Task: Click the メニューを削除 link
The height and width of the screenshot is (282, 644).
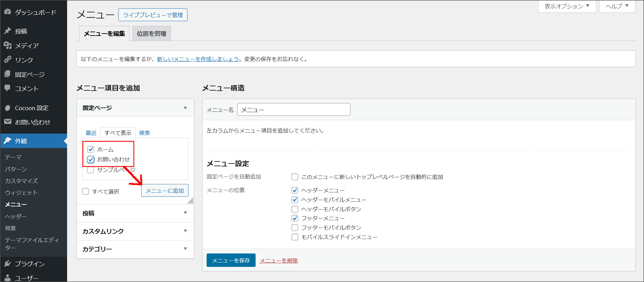Action: point(278,261)
